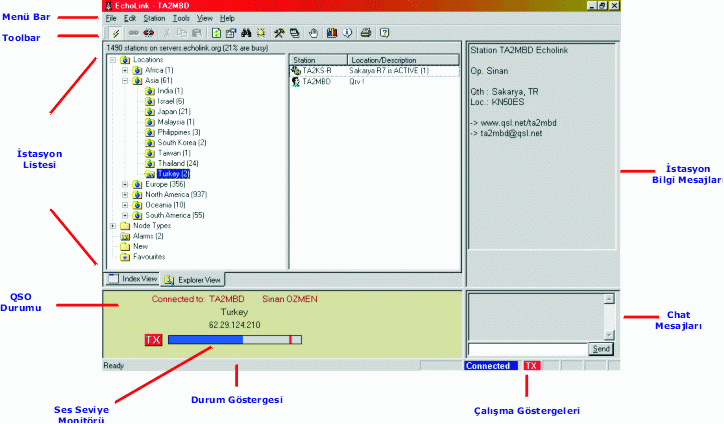Select Malaysia (1) in the tree
The height and width of the screenshot is (424, 724).
point(176,122)
